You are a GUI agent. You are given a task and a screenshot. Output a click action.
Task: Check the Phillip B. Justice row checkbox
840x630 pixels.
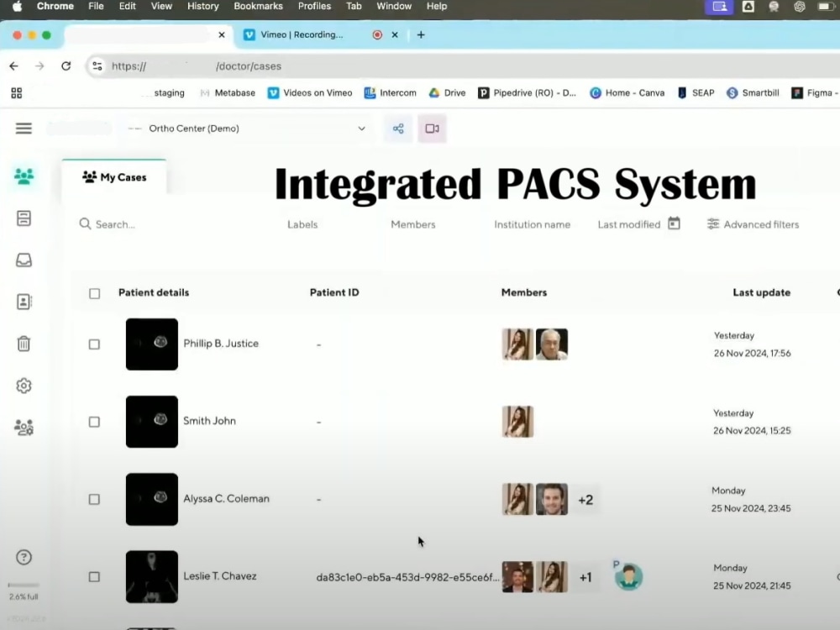(x=94, y=344)
